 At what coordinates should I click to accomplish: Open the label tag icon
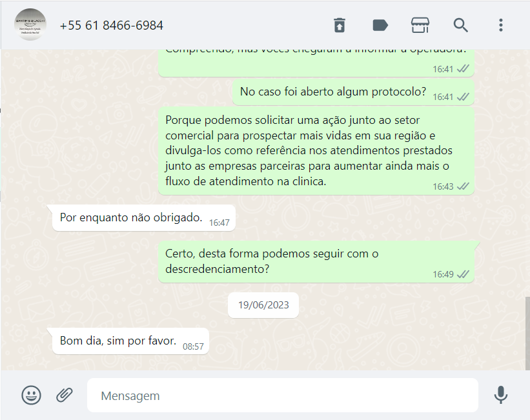[x=380, y=25]
